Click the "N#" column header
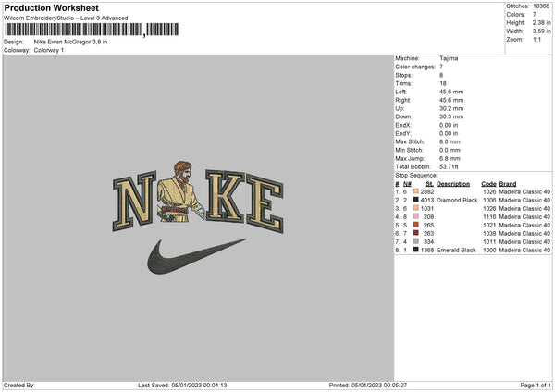This screenshot has height=392, width=555. [x=407, y=184]
